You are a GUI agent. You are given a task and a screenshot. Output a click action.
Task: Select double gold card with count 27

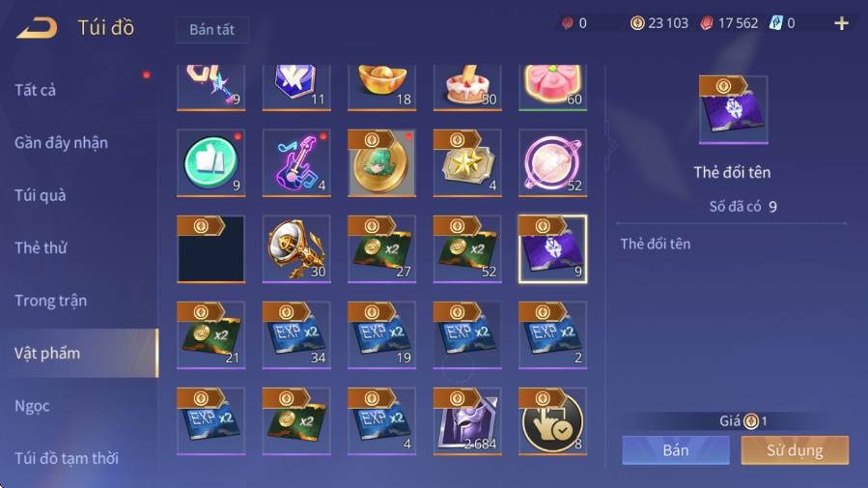[382, 249]
